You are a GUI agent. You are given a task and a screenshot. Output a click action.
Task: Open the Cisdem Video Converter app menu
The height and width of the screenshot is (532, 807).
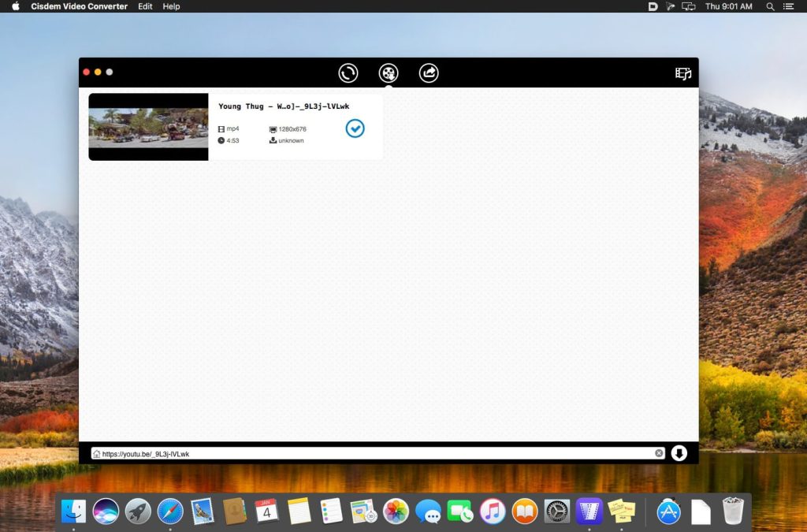pyautogui.click(x=79, y=6)
